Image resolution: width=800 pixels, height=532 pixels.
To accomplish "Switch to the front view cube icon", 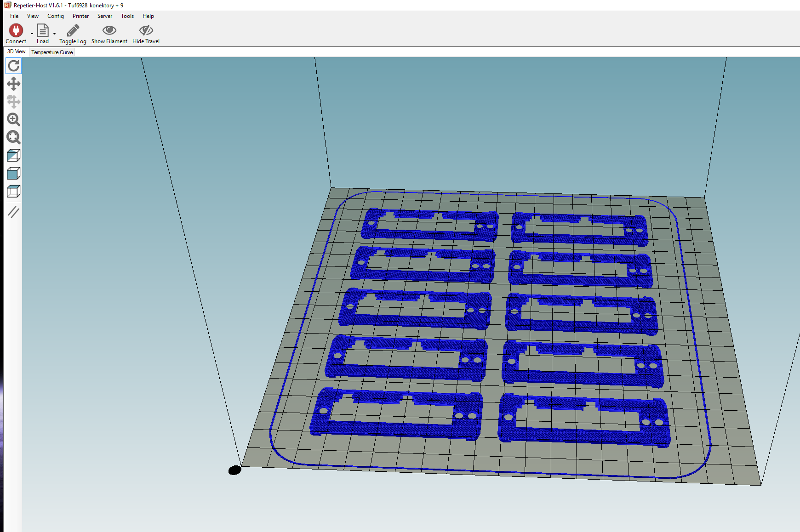I will click(14, 173).
